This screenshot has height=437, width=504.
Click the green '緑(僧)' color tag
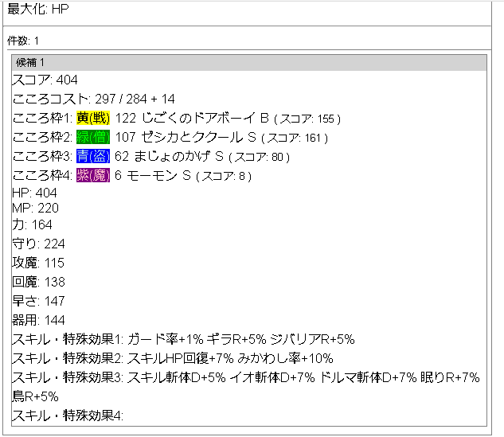[93, 137]
